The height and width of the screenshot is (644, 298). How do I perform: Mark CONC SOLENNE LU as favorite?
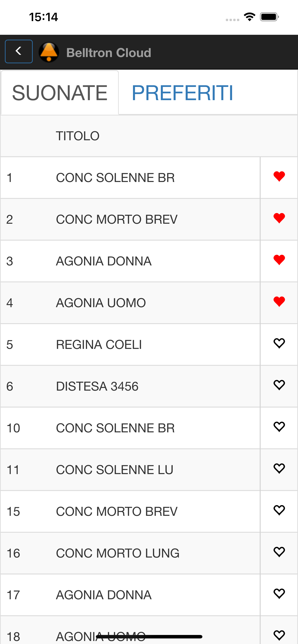(x=279, y=469)
